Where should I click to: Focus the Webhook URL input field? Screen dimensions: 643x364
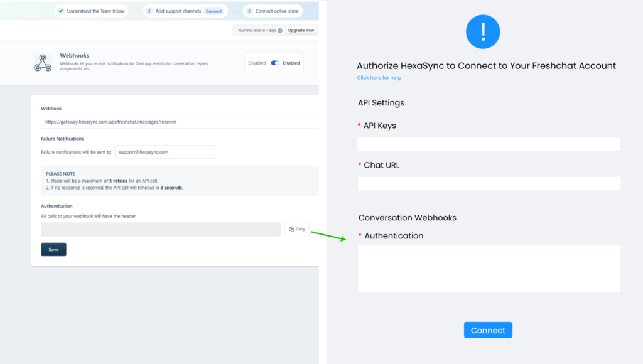click(180, 122)
